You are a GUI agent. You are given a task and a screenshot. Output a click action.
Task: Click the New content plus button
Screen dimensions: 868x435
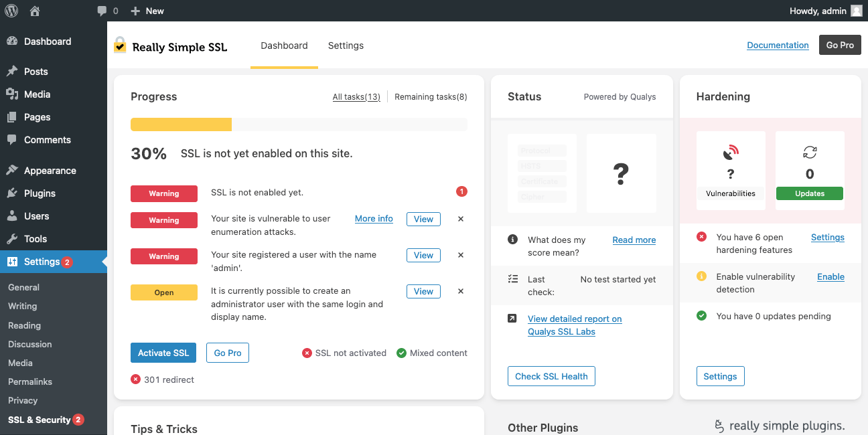click(147, 11)
